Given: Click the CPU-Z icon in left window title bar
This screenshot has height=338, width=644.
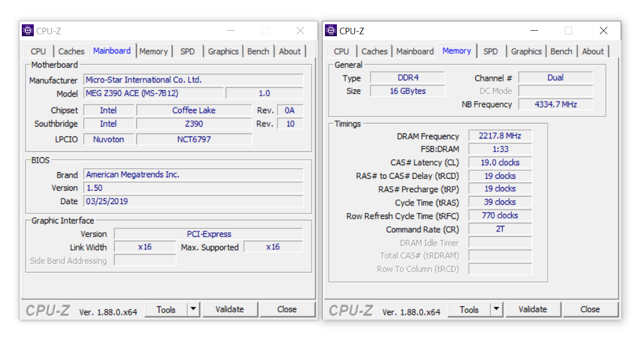Looking at the screenshot, I should [x=28, y=31].
